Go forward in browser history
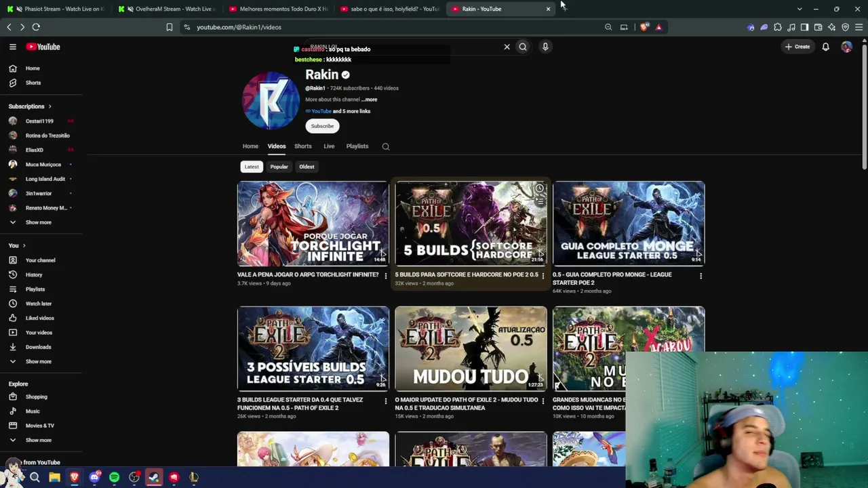The width and height of the screenshot is (868, 488). (x=22, y=27)
